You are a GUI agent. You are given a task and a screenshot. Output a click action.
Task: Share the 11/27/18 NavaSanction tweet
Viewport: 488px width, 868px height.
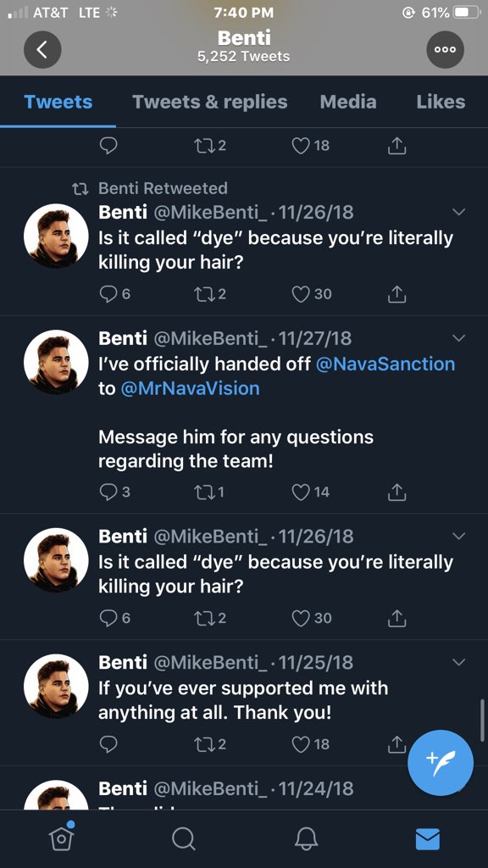(x=396, y=492)
